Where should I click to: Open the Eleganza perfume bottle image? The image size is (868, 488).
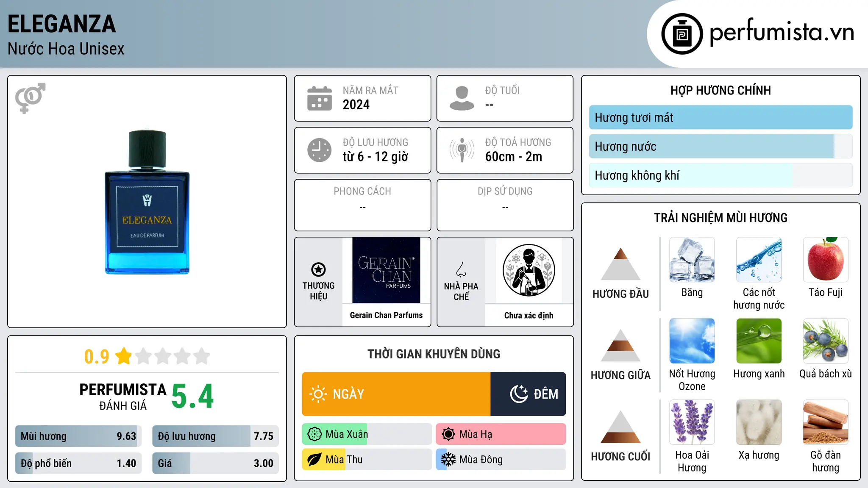(x=147, y=202)
